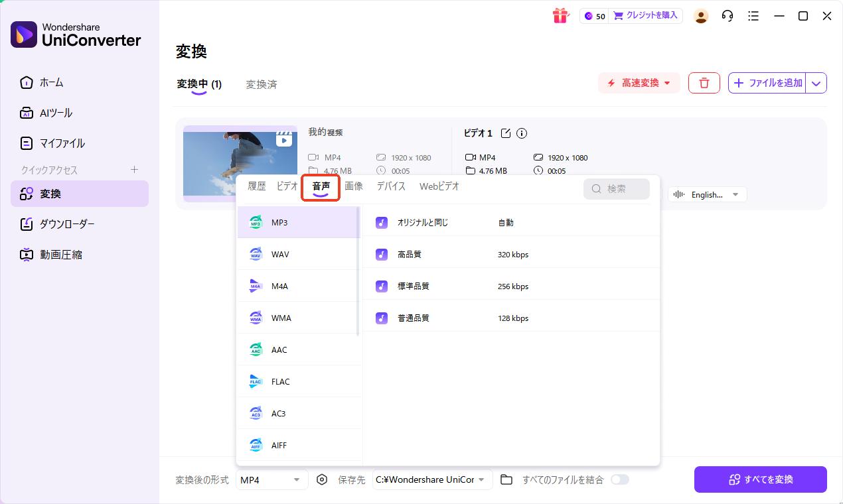Image resolution: width=843 pixels, height=504 pixels.
Task: Delete tasks using the trash icon
Action: [x=704, y=82]
